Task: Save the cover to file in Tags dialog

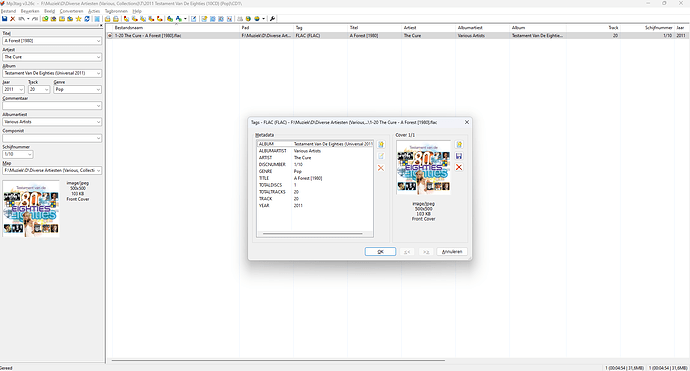Action: [x=459, y=156]
